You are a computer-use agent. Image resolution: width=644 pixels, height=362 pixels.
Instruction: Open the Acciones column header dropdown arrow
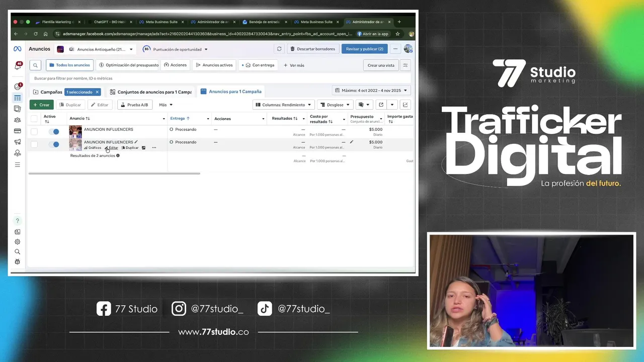(x=263, y=119)
